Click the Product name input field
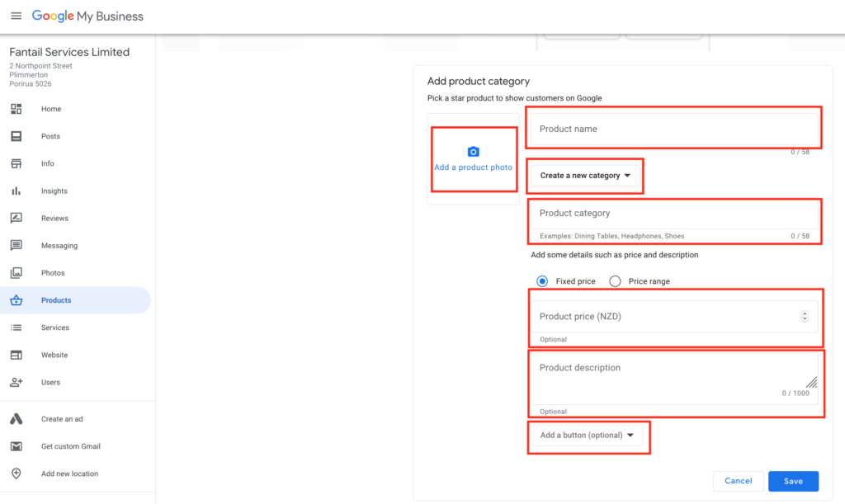The width and height of the screenshot is (845, 504). (x=673, y=130)
